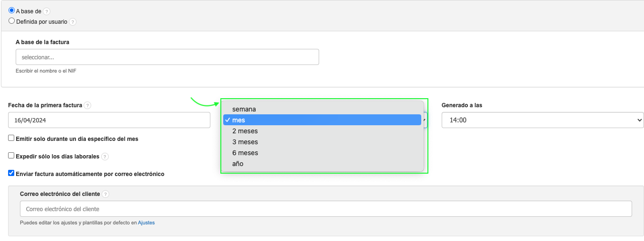The image size is (644, 241).
Task: Click help icon by 'Fecha de la primera factura'
Action: pyautogui.click(x=87, y=105)
